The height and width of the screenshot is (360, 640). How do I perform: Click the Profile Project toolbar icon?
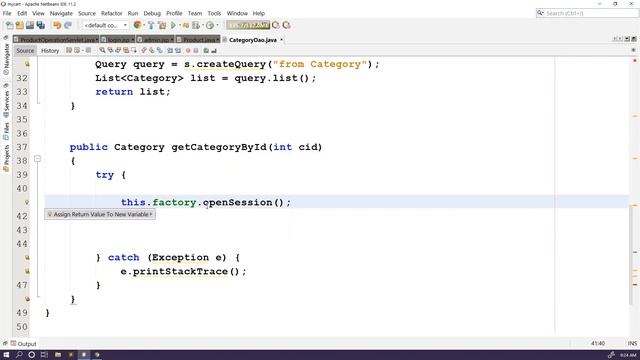coord(210,25)
